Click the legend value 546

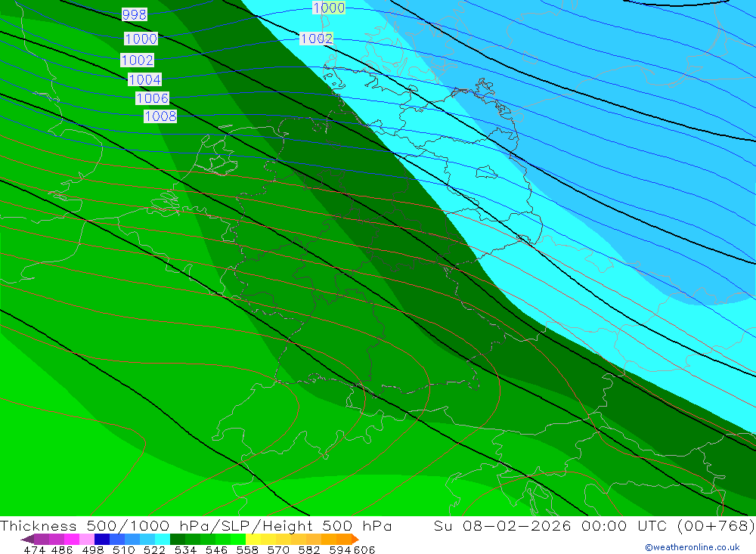216,549
